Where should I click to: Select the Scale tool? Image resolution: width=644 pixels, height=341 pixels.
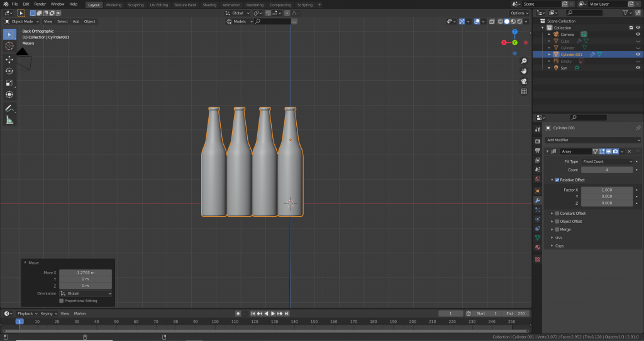click(x=9, y=83)
